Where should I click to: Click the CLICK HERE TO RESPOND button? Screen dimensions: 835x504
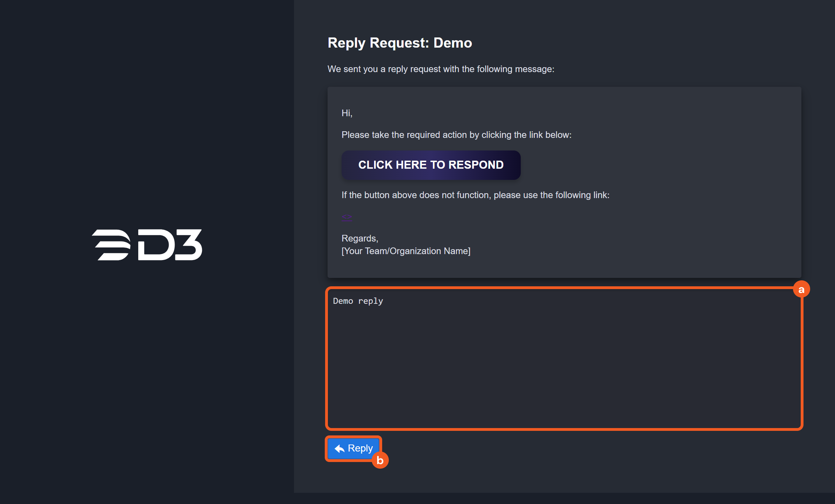tap(431, 165)
